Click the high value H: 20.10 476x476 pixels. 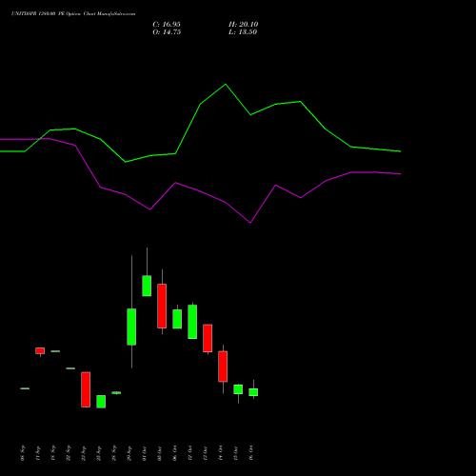click(243, 25)
